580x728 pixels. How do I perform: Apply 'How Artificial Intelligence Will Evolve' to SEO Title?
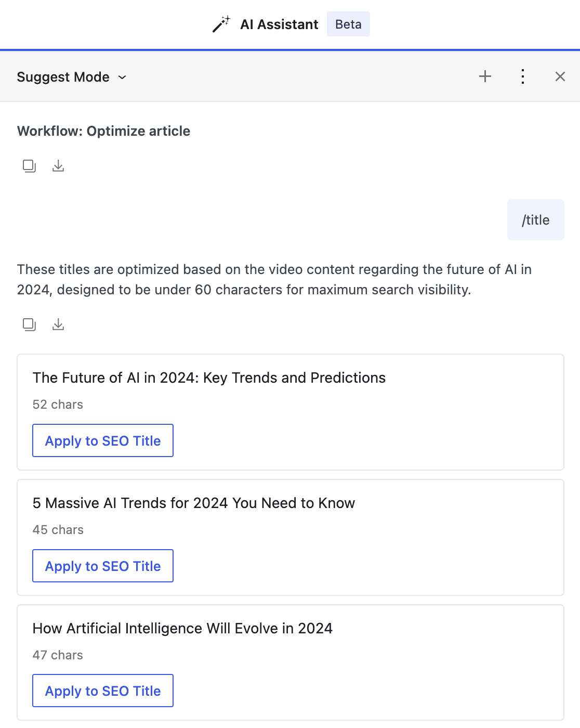pos(103,691)
